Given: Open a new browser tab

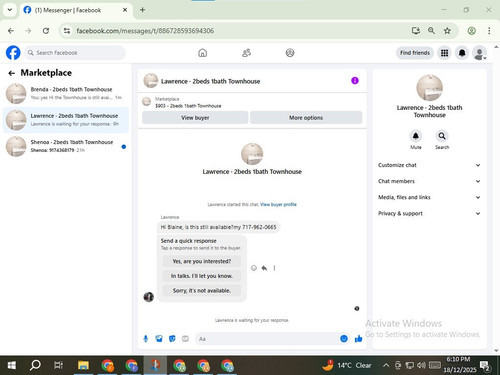Looking at the screenshot, I should click(142, 10).
